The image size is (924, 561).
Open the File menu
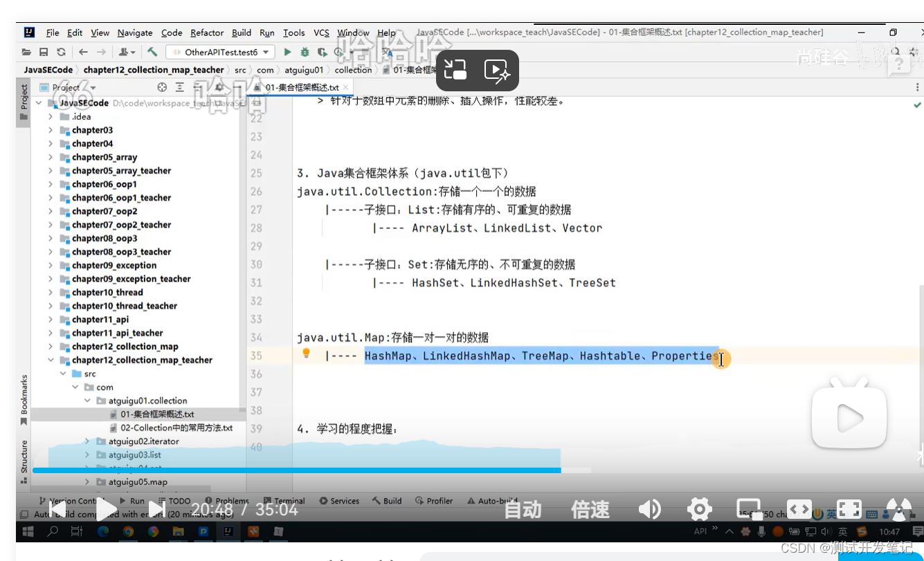[53, 33]
